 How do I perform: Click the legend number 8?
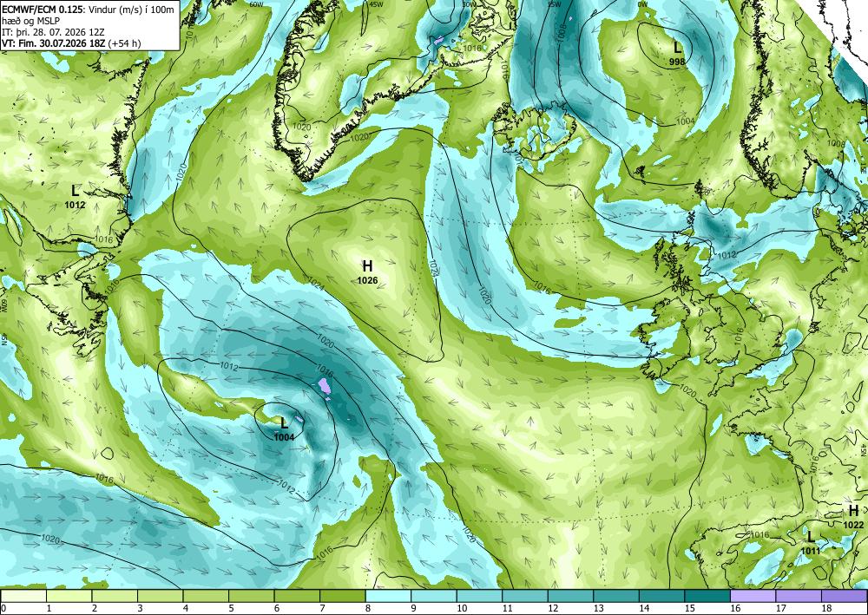367,608
